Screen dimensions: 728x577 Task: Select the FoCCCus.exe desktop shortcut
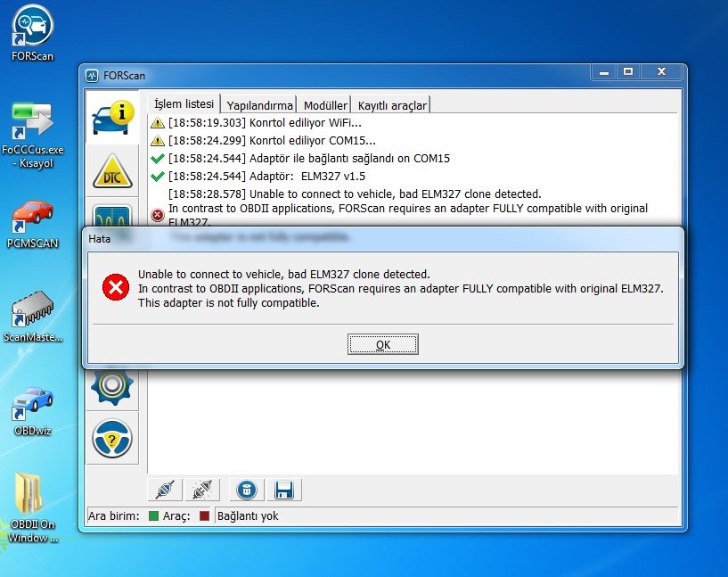[32, 135]
